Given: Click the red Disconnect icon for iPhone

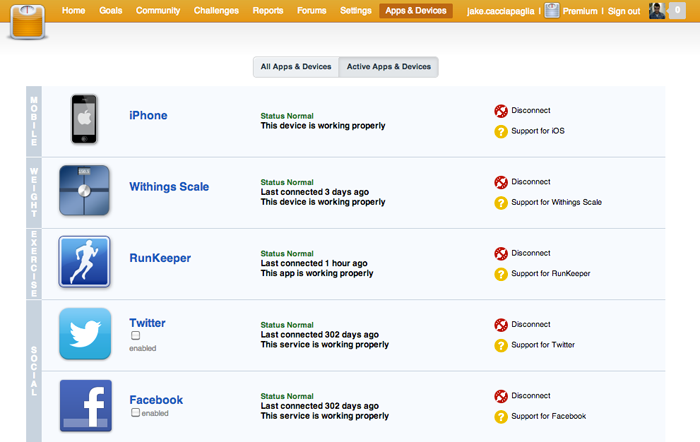Looking at the screenshot, I should [501, 111].
